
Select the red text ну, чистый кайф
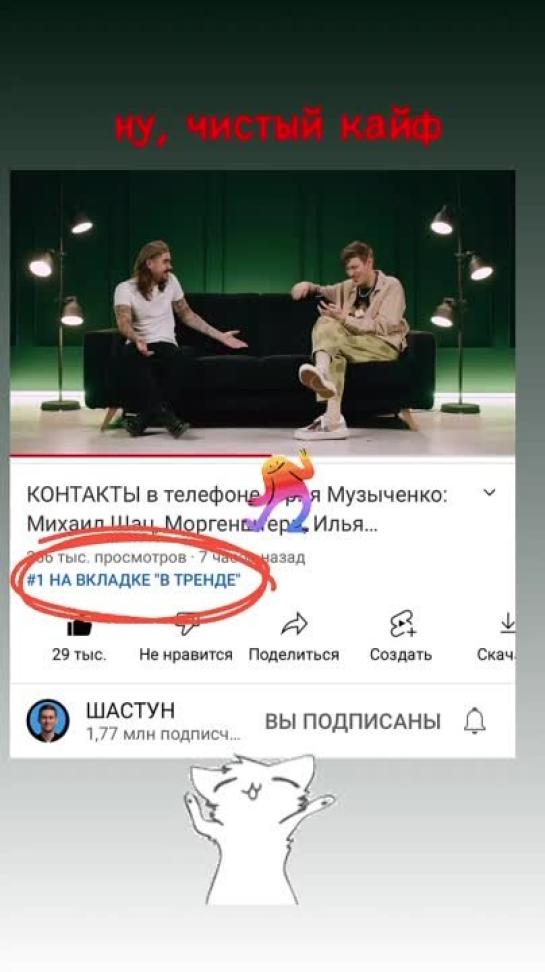click(278, 127)
